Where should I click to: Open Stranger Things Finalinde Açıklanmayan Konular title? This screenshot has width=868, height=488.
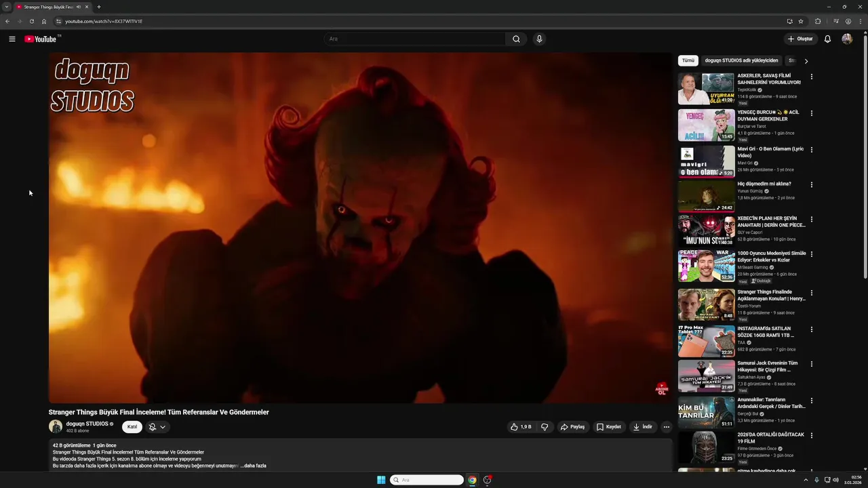click(772, 296)
